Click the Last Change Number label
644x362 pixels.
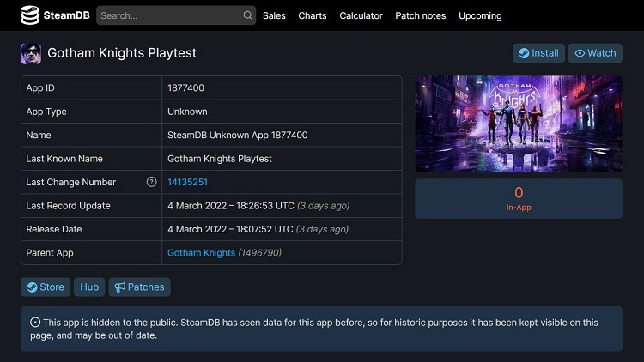[x=71, y=182]
